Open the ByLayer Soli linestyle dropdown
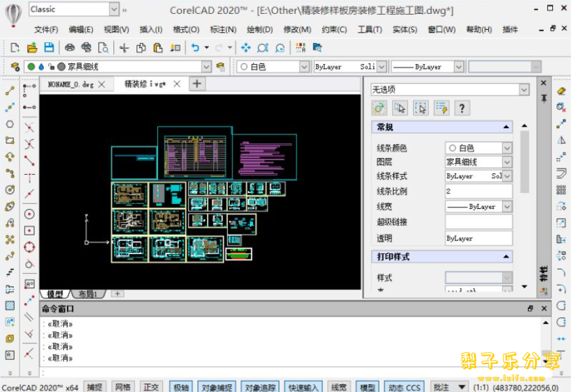Viewport: 571px width, 392px height. pyautogui.click(x=382, y=67)
